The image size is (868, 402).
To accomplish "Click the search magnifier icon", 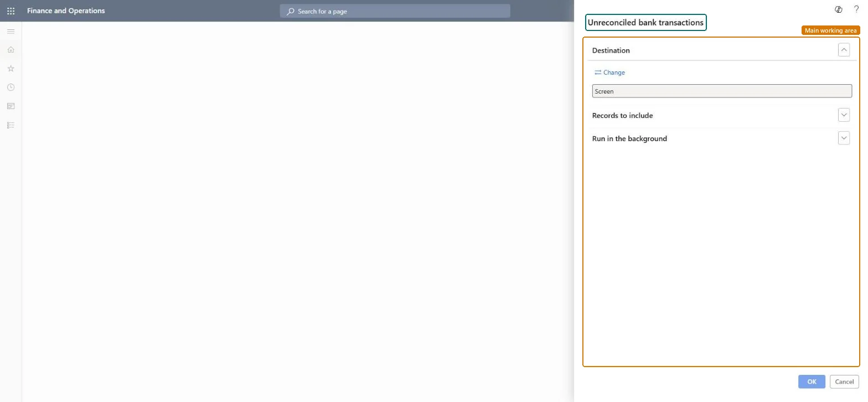I will (x=291, y=11).
